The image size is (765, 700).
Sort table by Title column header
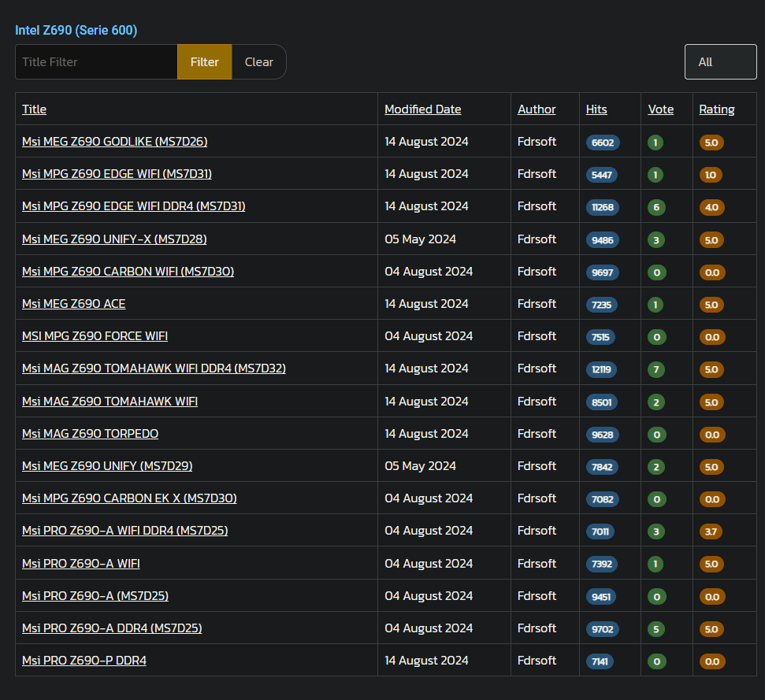[35, 109]
